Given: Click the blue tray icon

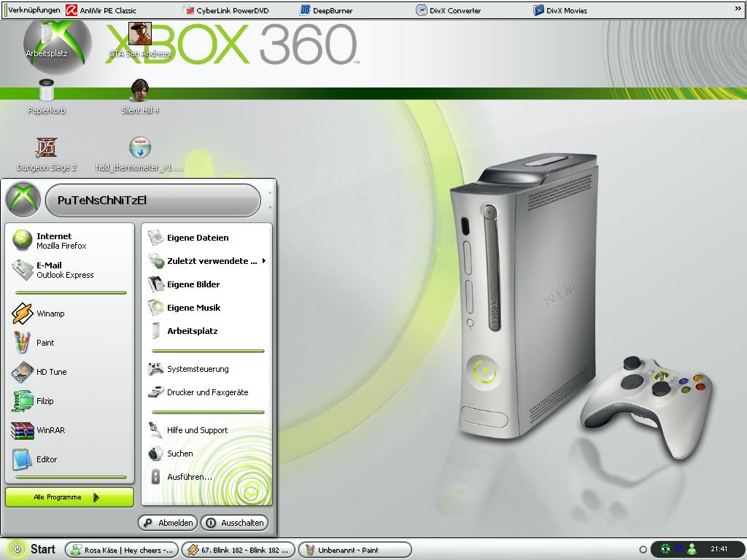Looking at the screenshot, I should (679, 549).
